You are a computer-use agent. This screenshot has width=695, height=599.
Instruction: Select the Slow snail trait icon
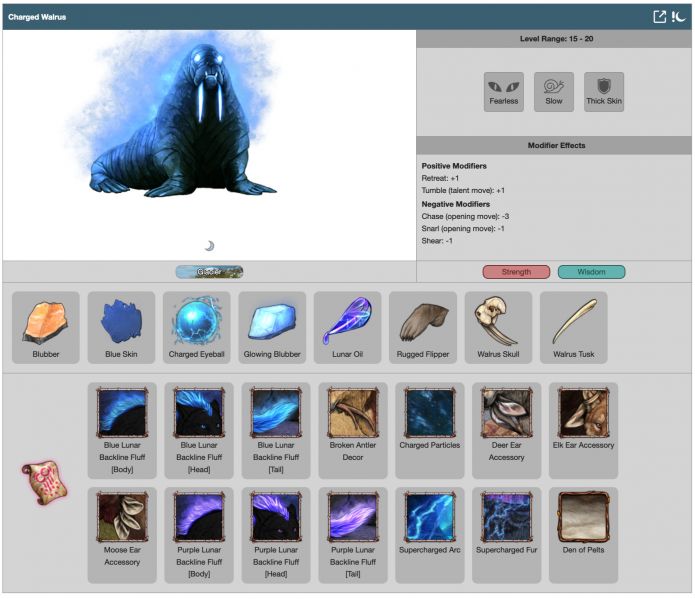click(554, 87)
